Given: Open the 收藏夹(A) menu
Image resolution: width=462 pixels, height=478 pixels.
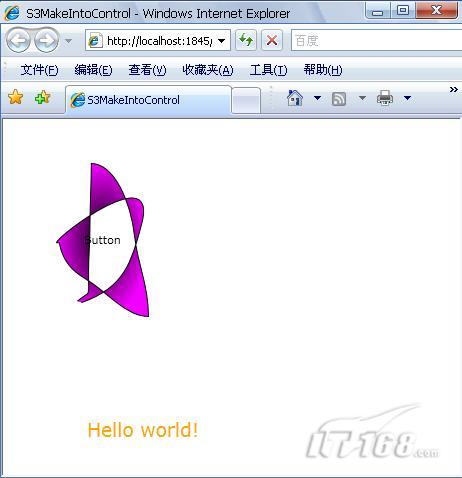Looking at the screenshot, I should pos(208,70).
